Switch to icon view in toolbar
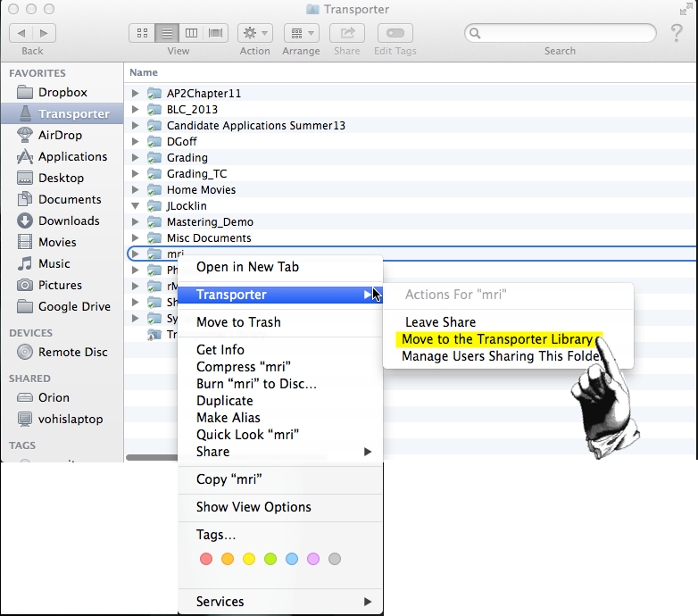The height and width of the screenshot is (616, 698). pyautogui.click(x=142, y=33)
